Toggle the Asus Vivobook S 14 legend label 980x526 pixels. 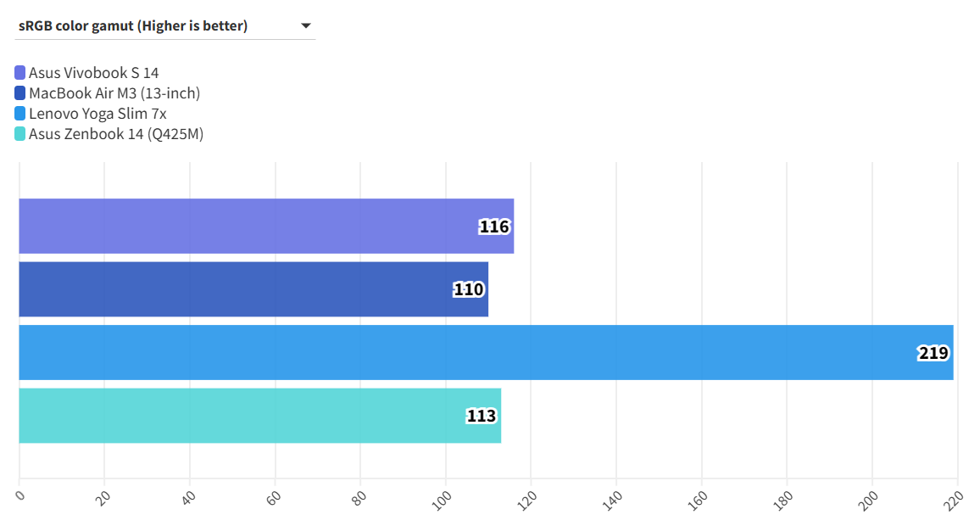[93, 73]
